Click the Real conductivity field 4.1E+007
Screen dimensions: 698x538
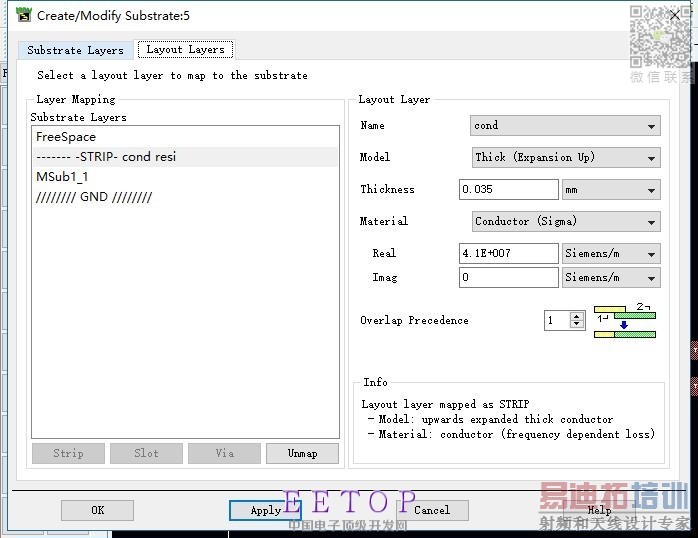(x=508, y=253)
